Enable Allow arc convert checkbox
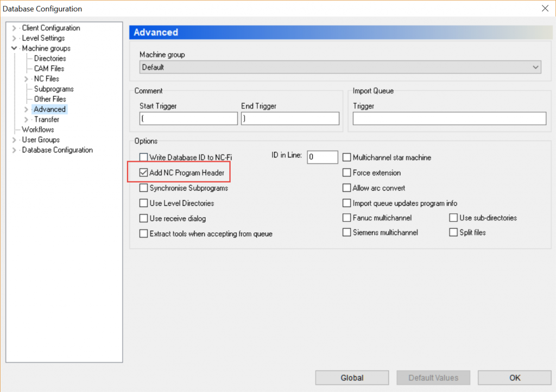556x392 pixels. click(x=347, y=188)
